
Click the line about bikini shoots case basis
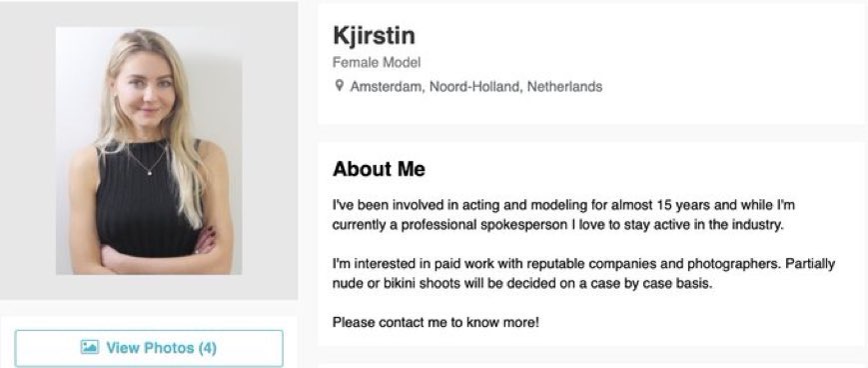click(521, 284)
